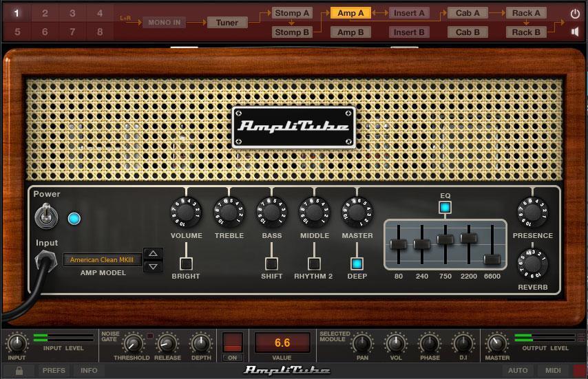Open the INFO panel
The image size is (588, 379).
tap(89, 370)
